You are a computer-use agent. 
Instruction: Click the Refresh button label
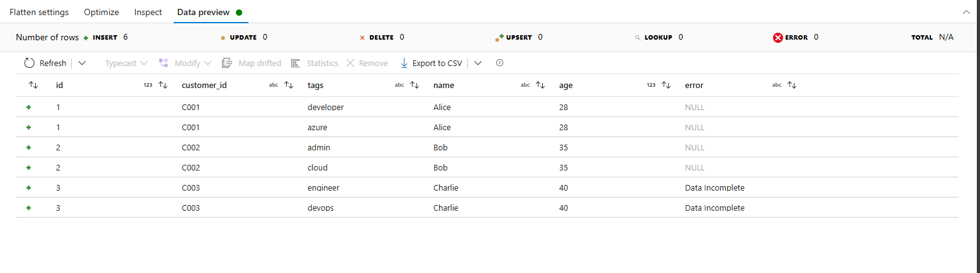coord(53,63)
